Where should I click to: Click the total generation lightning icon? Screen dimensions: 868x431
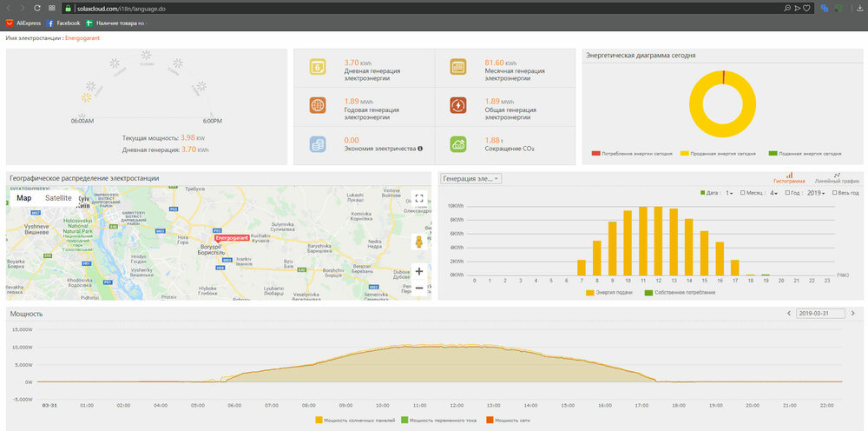tap(457, 105)
